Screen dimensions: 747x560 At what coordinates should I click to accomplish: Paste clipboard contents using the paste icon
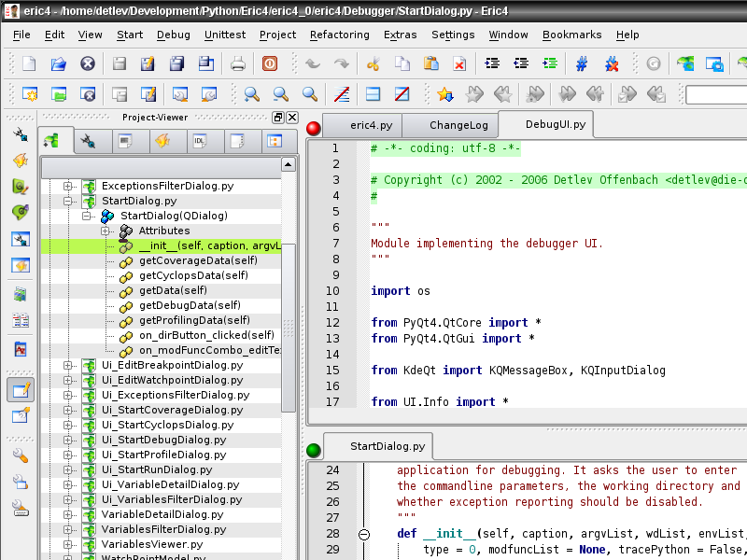430,65
